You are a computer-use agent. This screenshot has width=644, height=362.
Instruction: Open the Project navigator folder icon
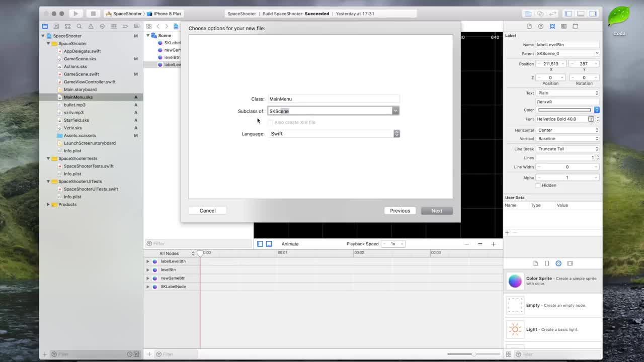pyautogui.click(x=45, y=26)
